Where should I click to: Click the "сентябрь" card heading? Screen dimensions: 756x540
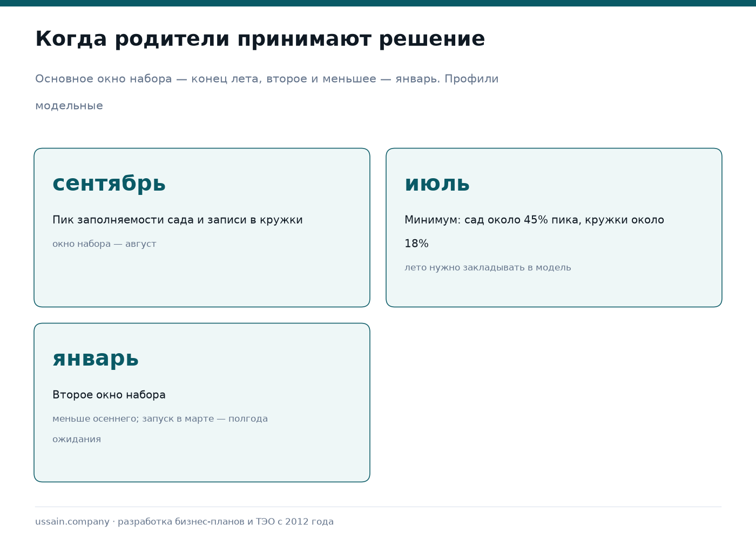coord(109,184)
